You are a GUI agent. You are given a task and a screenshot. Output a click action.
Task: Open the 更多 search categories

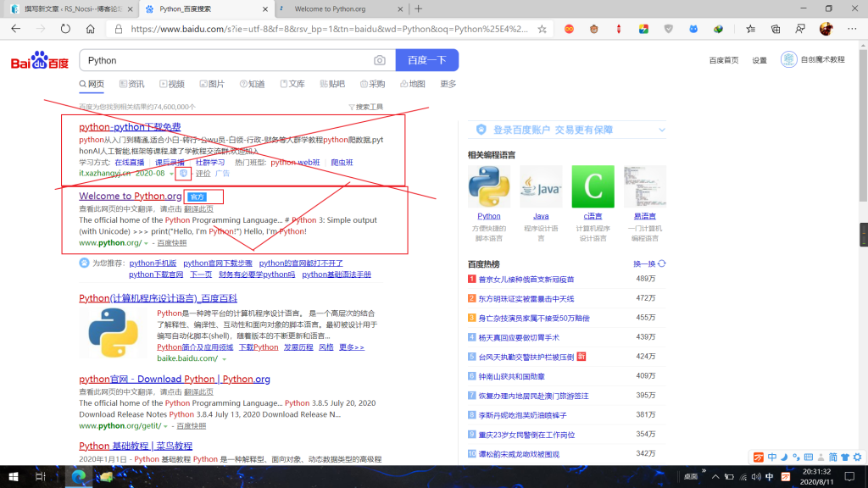(448, 84)
